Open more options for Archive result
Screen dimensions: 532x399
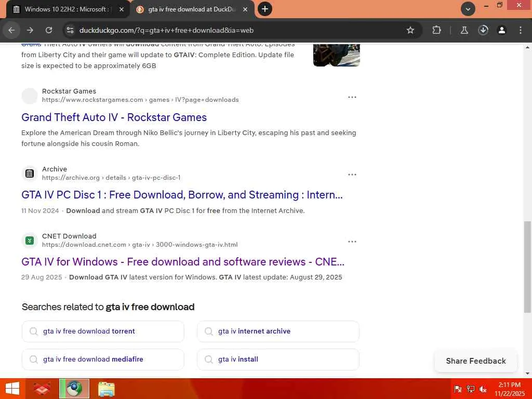click(x=352, y=175)
